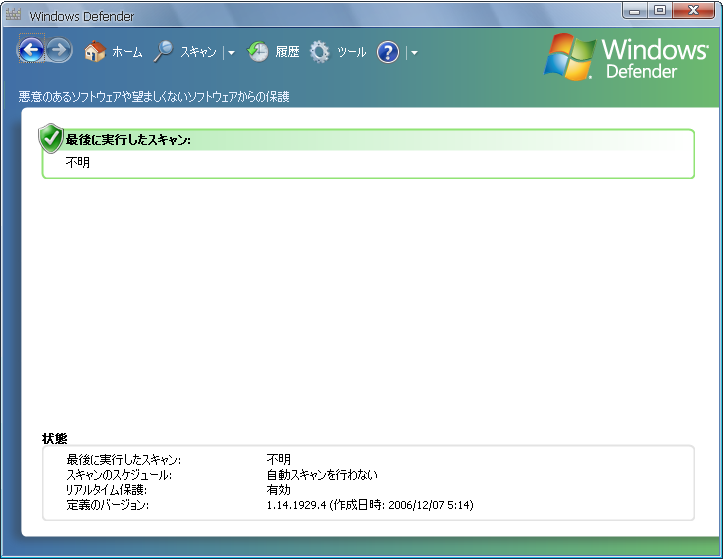Open History via the clock icon
The height and width of the screenshot is (559, 723).
(x=258, y=52)
